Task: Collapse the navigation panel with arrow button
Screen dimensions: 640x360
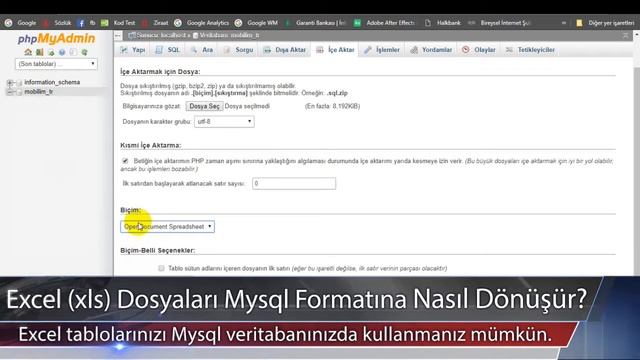Action: (x=118, y=36)
